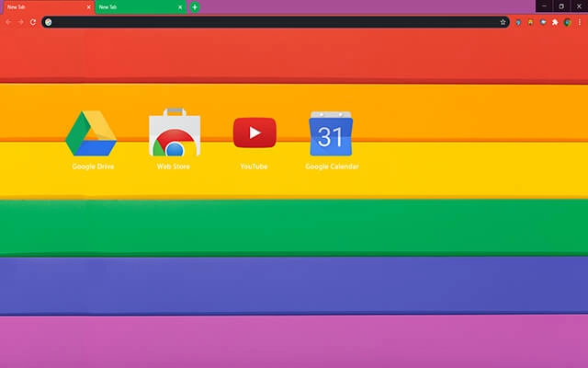Image resolution: width=588 pixels, height=368 pixels.
Task: Switch to the red New Tab tab
Action: coord(47,7)
